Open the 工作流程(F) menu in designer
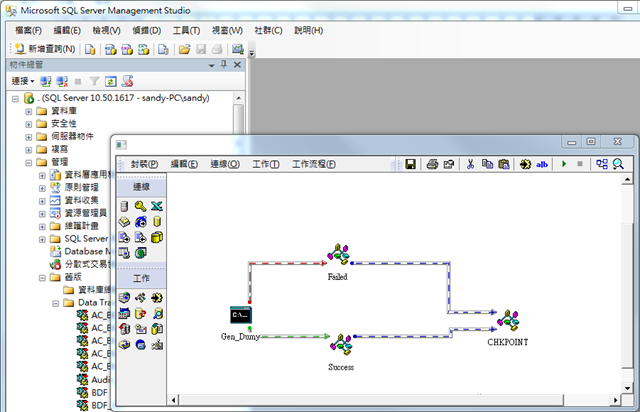640x412 pixels. [314, 164]
